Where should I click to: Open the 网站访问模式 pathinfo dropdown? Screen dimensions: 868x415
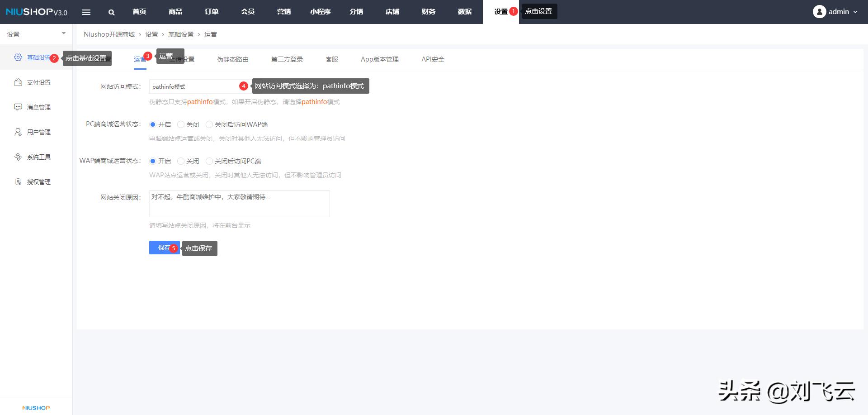point(194,86)
